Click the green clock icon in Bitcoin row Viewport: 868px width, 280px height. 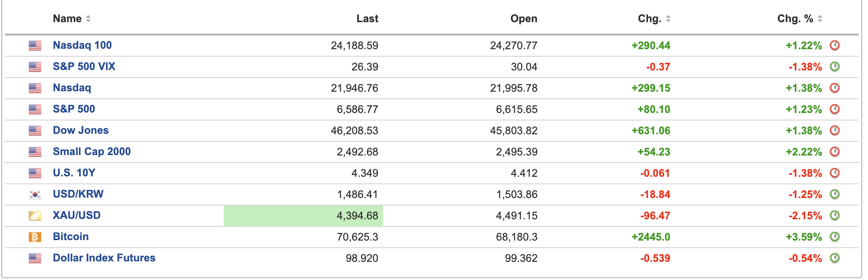[x=834, y=237]
